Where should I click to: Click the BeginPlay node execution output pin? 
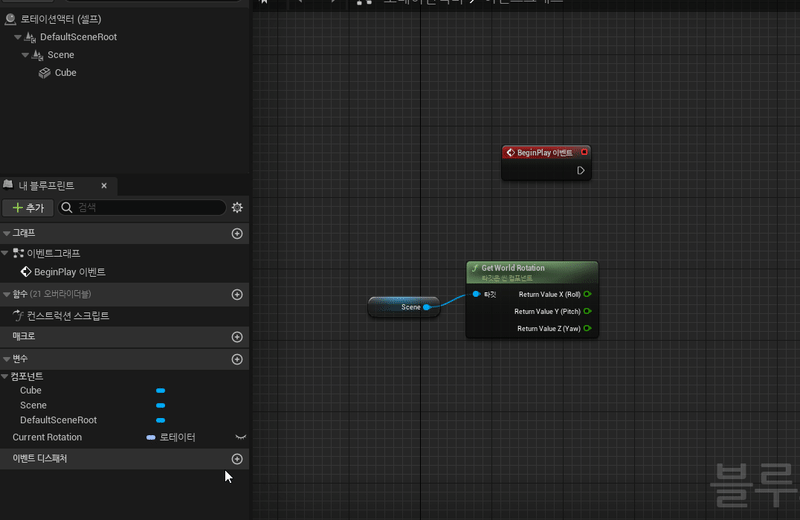(581, 170)
